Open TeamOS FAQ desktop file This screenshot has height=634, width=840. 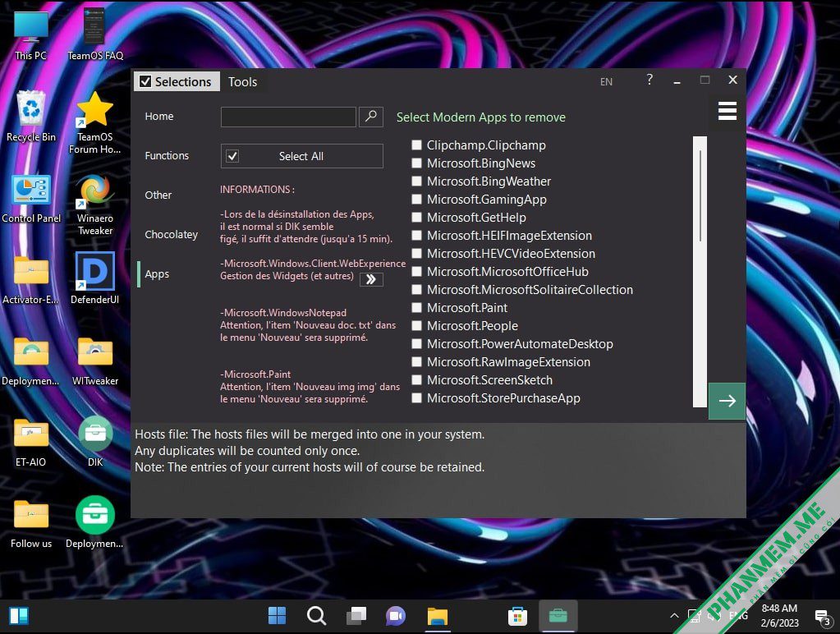(94, 34)
